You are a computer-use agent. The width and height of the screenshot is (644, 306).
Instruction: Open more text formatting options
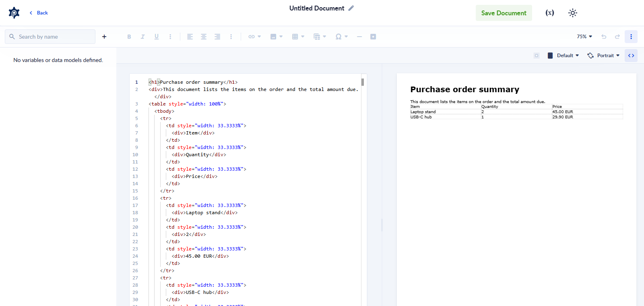click(x=170, y=37)
